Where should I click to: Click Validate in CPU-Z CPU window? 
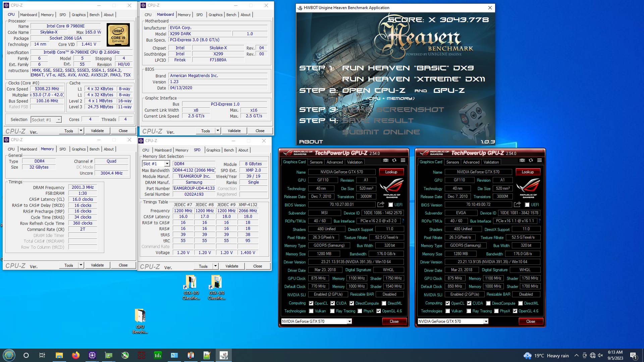tap(97, 131)
